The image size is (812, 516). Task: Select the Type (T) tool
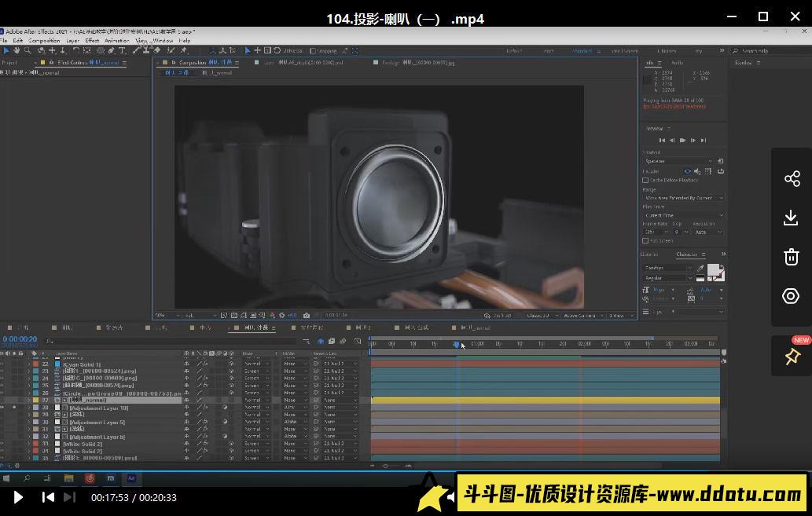pos(122,51)
